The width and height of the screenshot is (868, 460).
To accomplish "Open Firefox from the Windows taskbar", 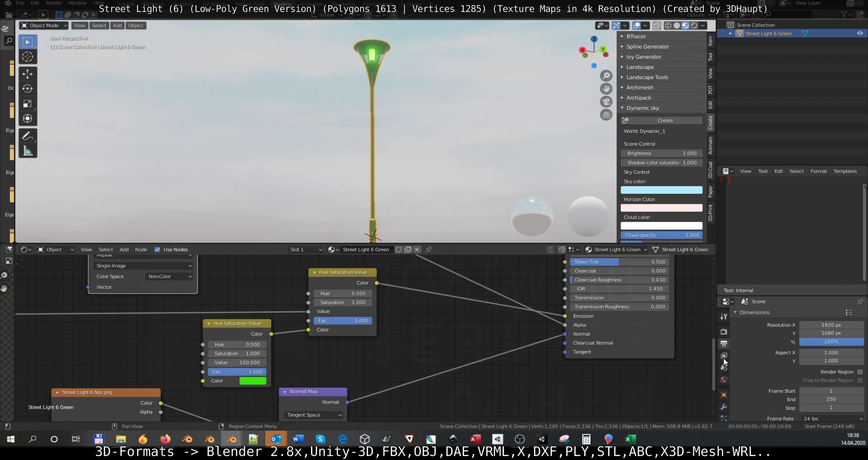I will tap(165, 439).
